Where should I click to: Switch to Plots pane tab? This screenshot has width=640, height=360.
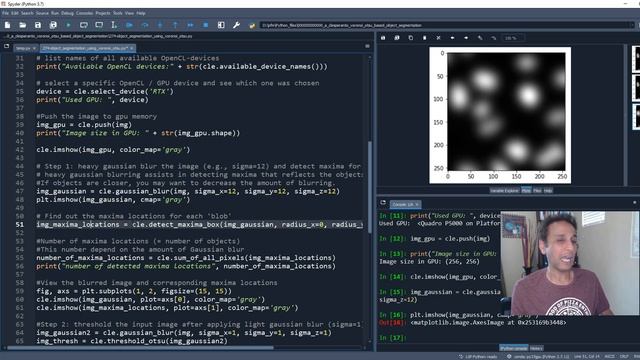pyautogui.click(x=526, y=191)
